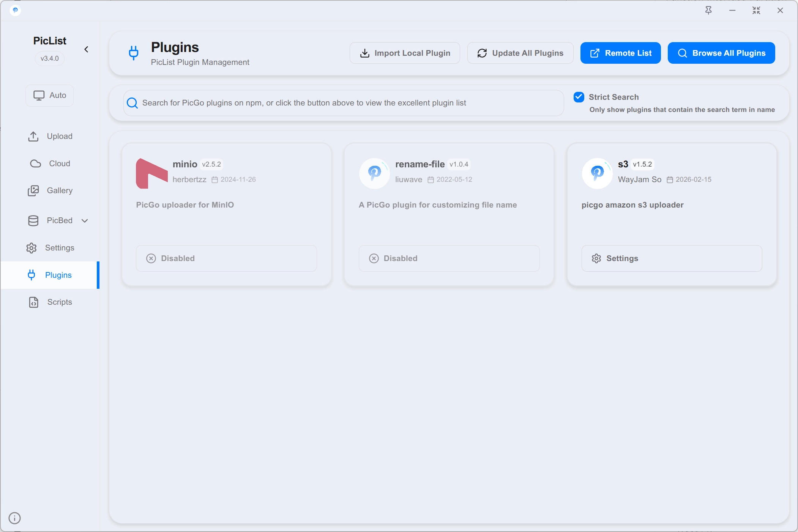This screenshot has width=798, height=532.
Task: Click the calendar icon beside 2024-11-26
Action: (x=215, y=179)
